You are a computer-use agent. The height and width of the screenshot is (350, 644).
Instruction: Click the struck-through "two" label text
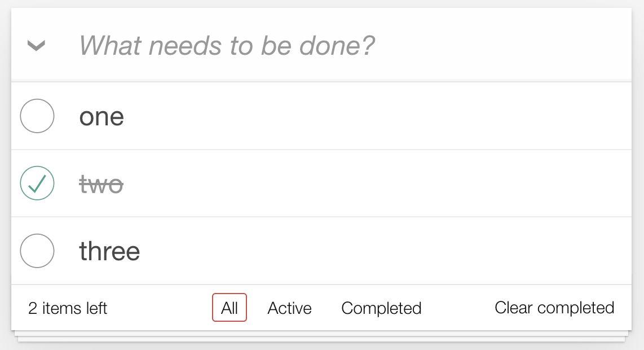point(102,184)
